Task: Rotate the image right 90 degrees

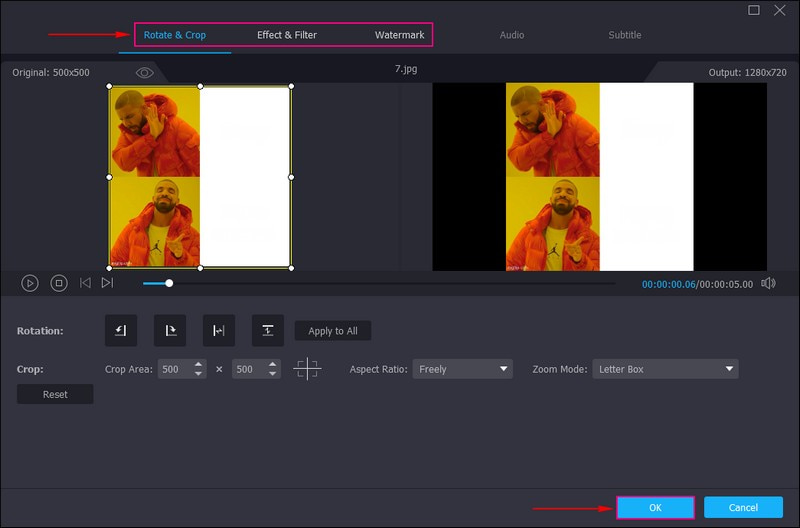Action: pyautogui.click(x=169, y=331)
